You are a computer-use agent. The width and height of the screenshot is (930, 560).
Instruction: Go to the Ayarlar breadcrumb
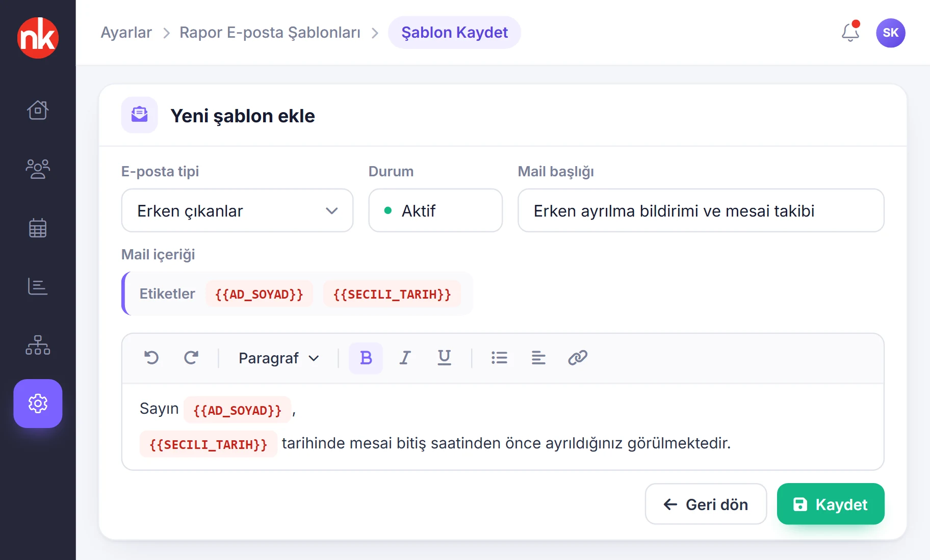pos(126,33)
